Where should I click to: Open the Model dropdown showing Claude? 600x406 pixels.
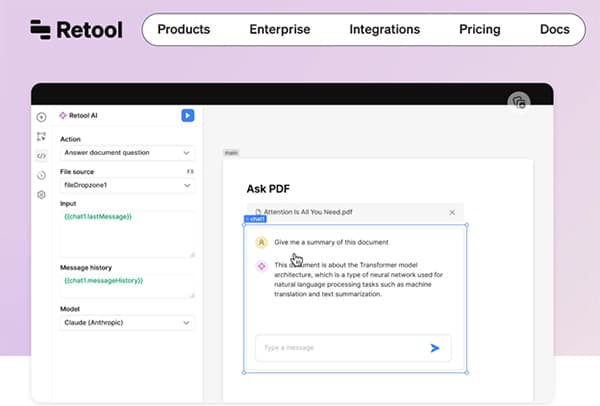pyautogui.click(x=127, y=323)
